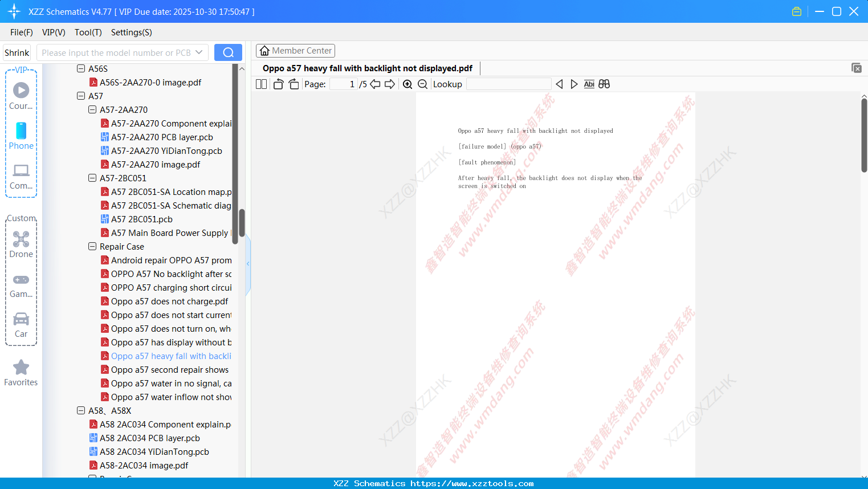
Task: Open the Settings menu
Action: (x=132, y=32)
